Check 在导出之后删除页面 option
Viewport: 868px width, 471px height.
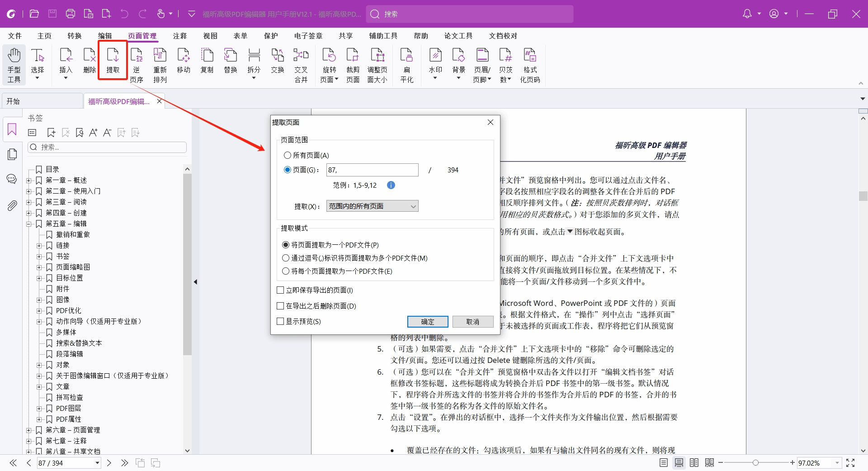(x=280, y=306)
